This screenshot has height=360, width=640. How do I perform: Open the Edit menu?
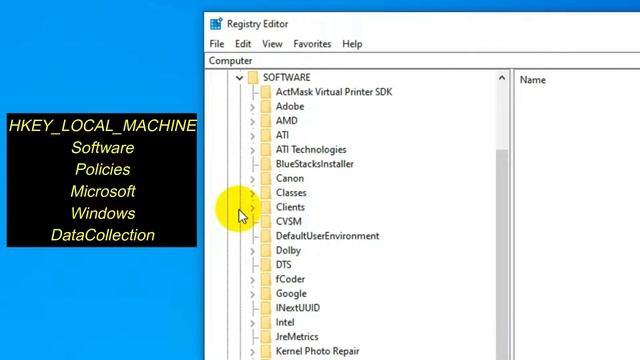(243, 44)
